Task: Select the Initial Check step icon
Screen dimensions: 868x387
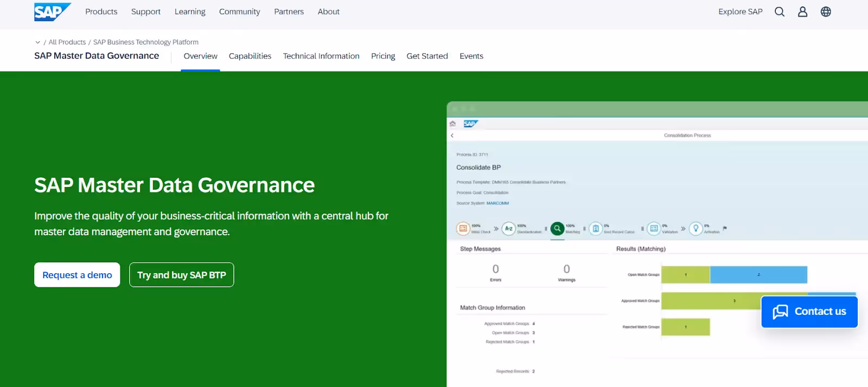Action: [x=463, y=229]
